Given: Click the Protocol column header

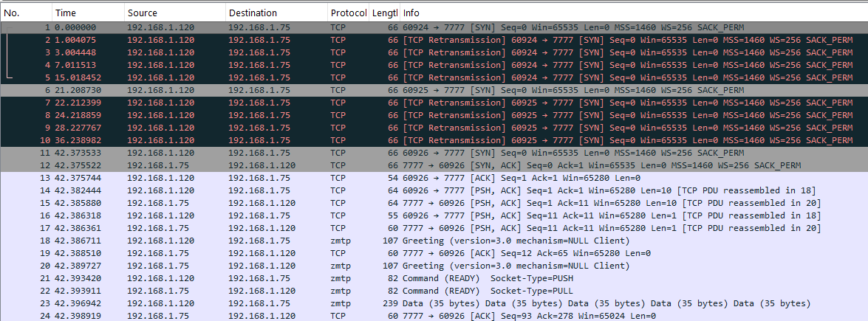Looking at the screenshot, I should (x=348, y=13).
